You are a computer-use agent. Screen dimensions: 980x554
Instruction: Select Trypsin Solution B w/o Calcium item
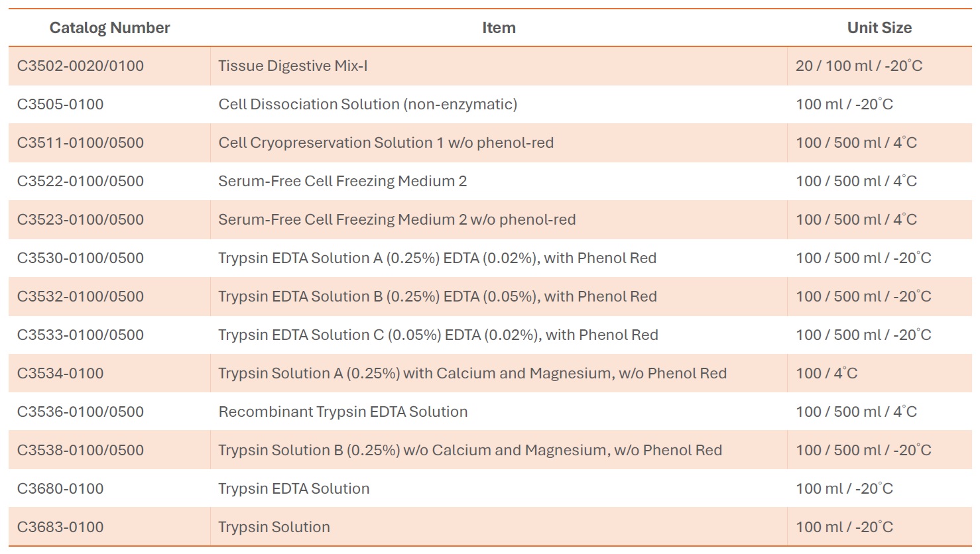click(470, 450)
